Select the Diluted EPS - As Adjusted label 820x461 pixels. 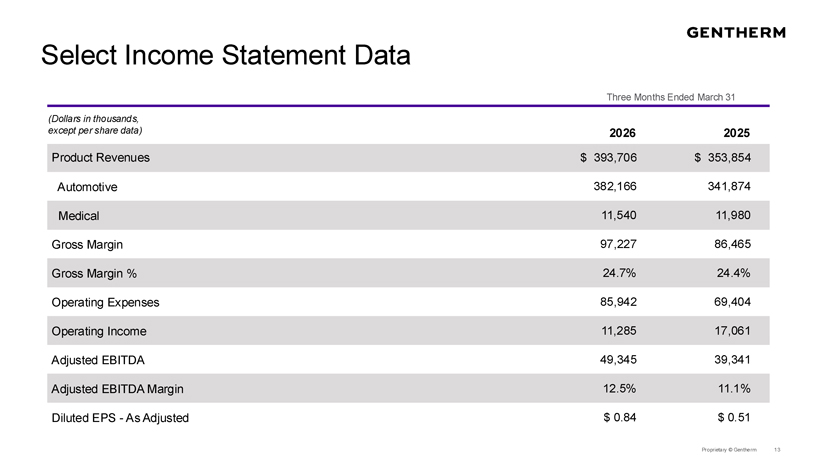click(120, 418)
